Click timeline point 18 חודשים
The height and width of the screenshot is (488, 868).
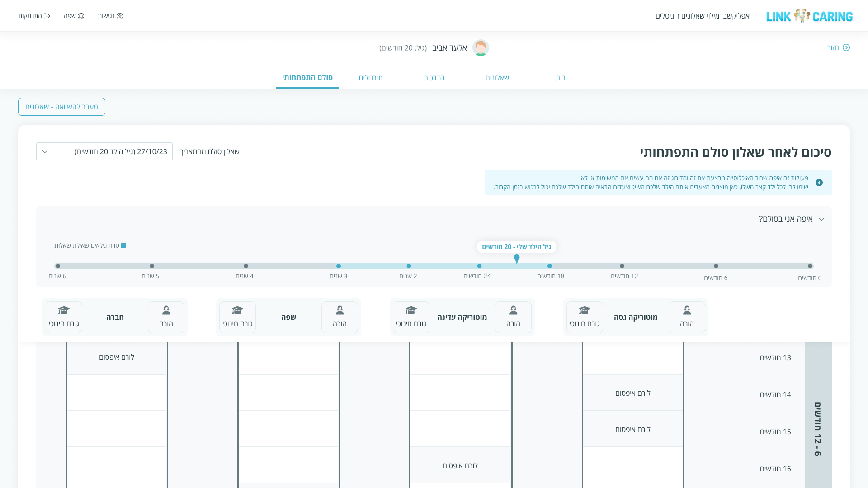tap(550, 266)
